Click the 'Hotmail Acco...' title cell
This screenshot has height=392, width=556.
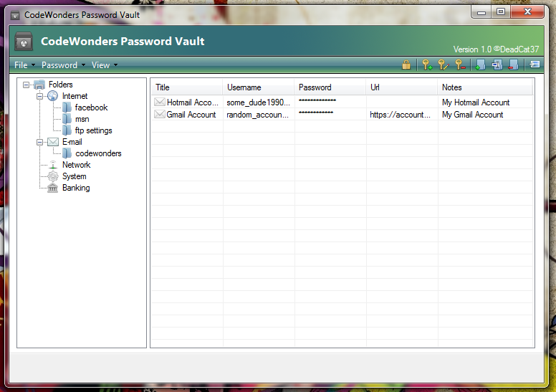(x=193, y=102)
